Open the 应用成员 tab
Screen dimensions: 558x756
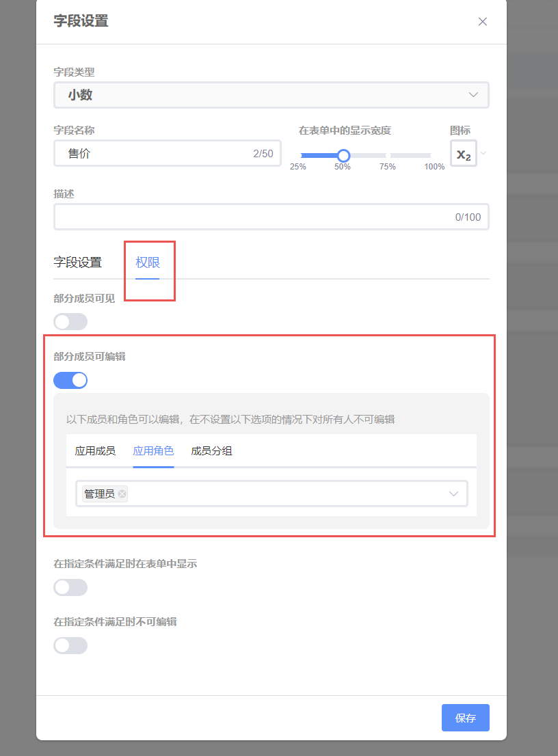[x=95, y=451]
